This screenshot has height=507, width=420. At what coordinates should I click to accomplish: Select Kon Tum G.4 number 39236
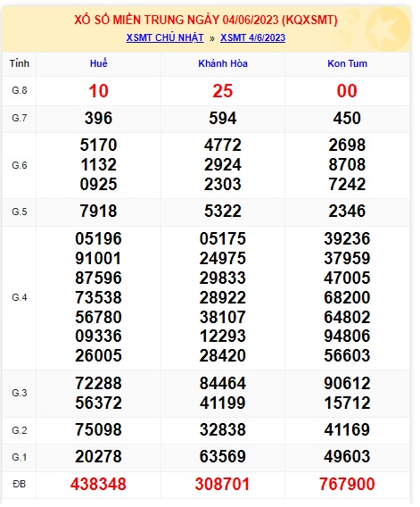347,239
